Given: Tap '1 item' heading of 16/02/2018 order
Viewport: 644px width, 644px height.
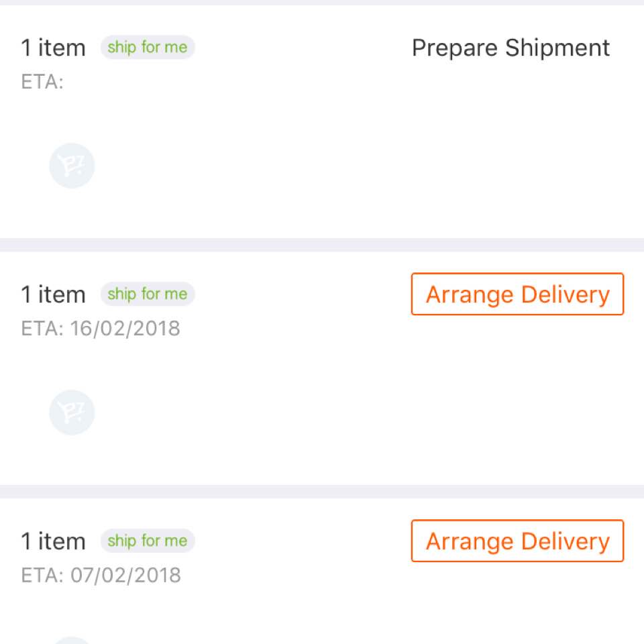Looking at the screenshot, I should coord(54,294).
